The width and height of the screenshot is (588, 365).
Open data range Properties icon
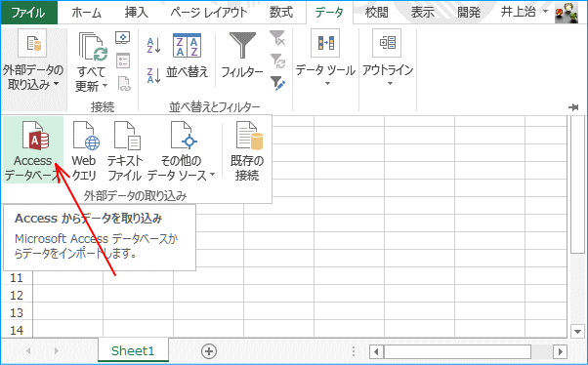pos(123,61)
